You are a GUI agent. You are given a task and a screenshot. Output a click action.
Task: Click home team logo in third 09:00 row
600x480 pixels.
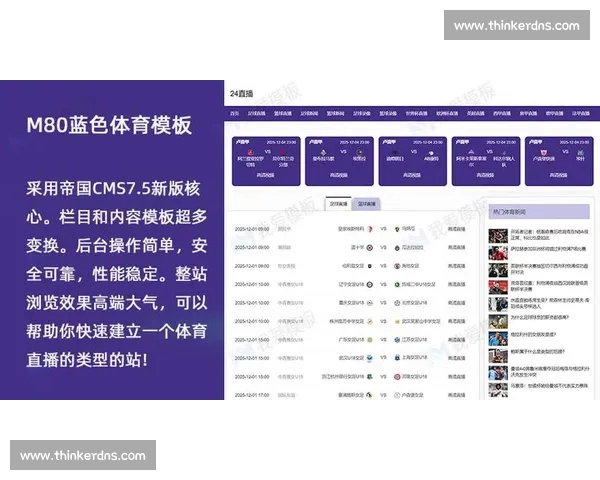(x=370, y=266)
